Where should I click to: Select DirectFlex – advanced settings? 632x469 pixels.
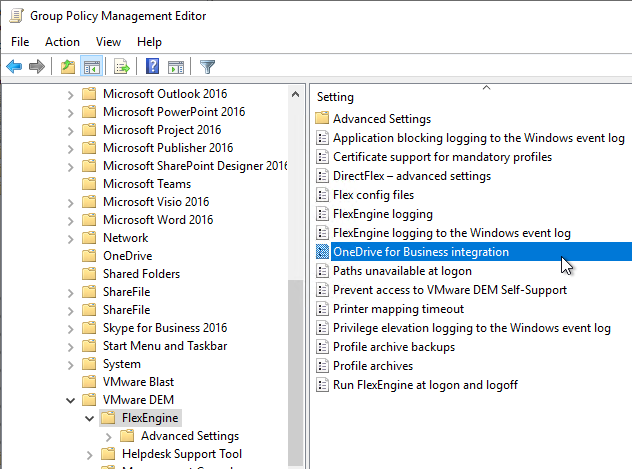click(x=412, y=176)
